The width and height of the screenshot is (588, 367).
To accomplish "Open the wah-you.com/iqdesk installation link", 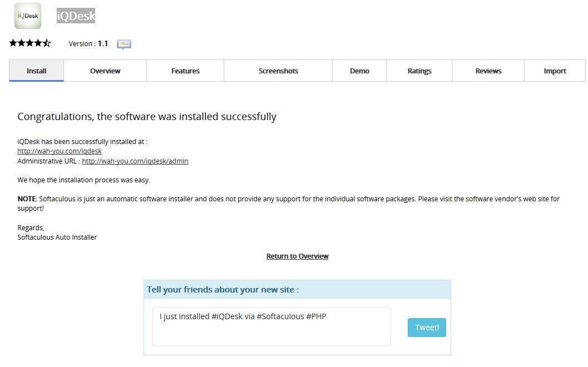I will click(x=59, y=151).
